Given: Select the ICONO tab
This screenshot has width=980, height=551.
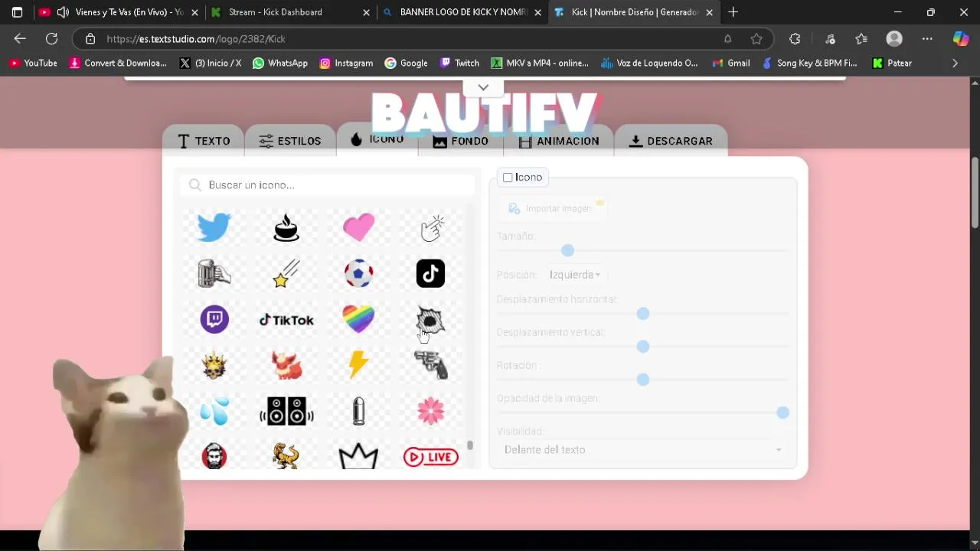Looking at the screenshot, I should pos(377,139).
